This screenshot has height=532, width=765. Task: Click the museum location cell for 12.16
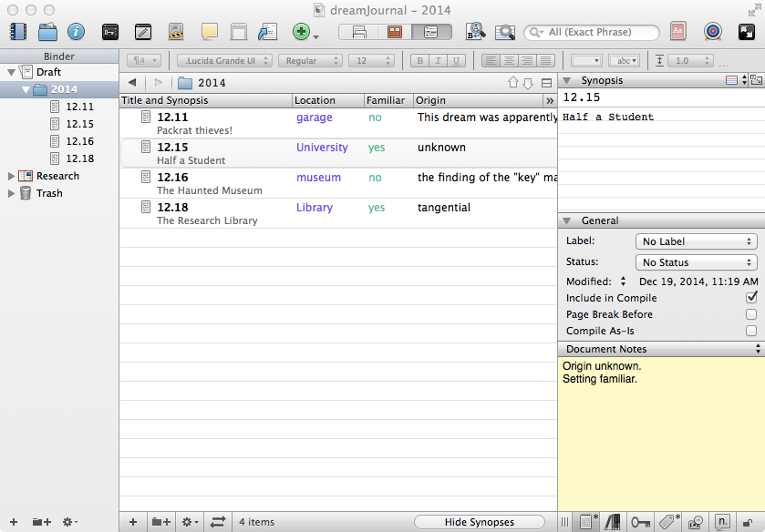click(318, 178)
